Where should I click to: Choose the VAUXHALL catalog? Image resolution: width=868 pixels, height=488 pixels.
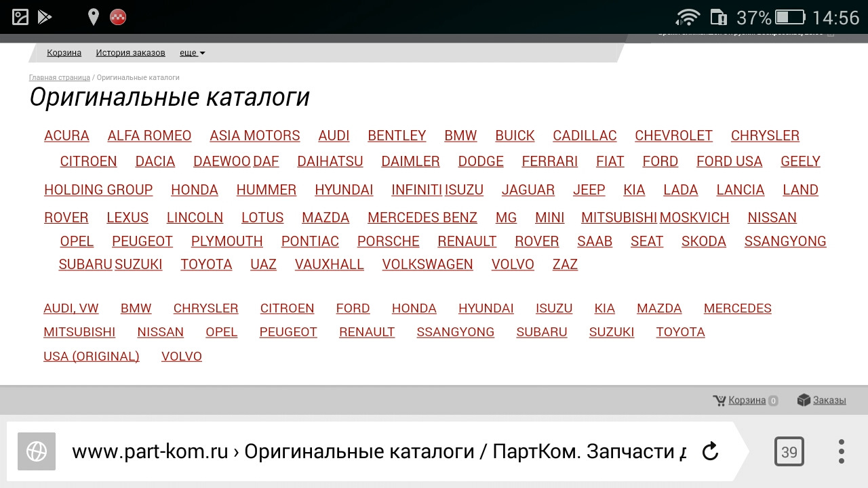click(x=330, y=264)
